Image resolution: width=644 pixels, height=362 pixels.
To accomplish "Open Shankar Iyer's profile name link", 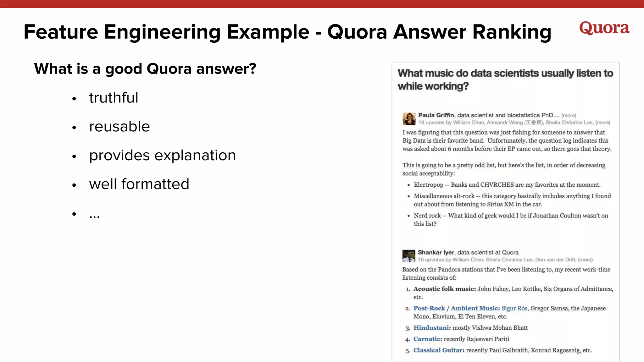I will coord(436,252).
